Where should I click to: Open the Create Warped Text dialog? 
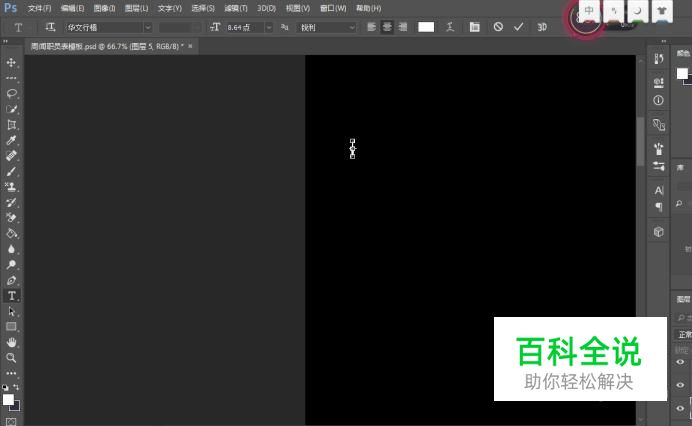[x=450, y=27]
